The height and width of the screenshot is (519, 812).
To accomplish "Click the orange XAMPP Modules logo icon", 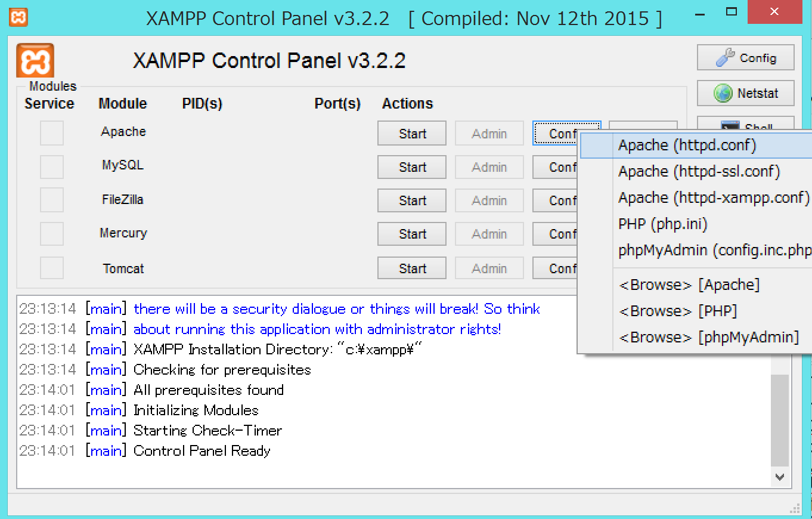I will pos(34,59).
